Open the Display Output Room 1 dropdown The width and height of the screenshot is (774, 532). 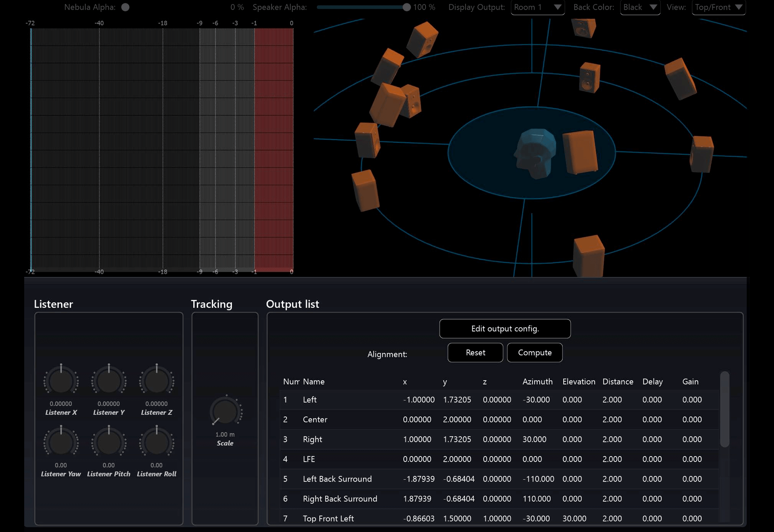pyautogui.click(x=537, y=7)
